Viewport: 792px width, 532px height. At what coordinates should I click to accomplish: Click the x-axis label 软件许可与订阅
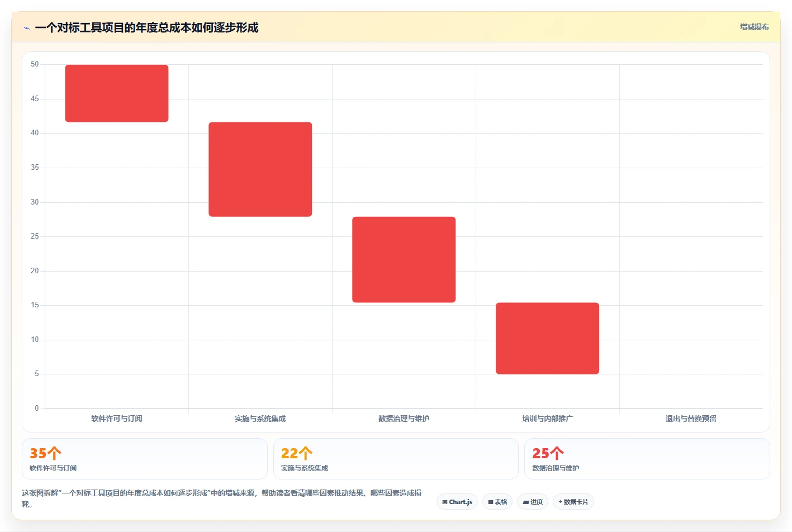tap(117, 419)
